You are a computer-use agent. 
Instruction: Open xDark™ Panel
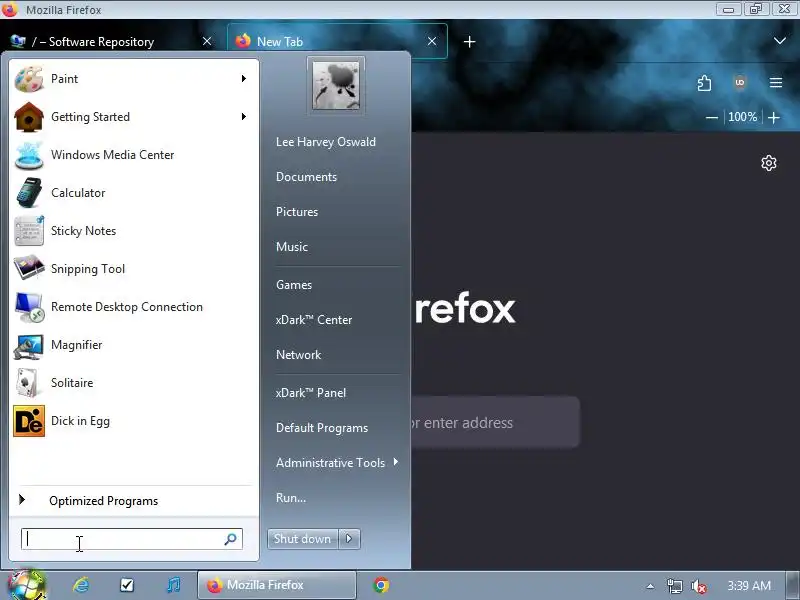311,393
